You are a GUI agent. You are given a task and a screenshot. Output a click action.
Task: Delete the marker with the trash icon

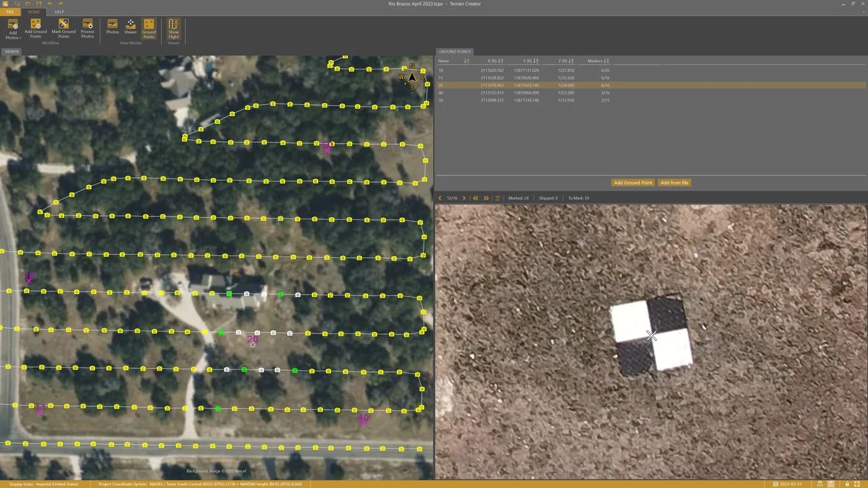point(498,198)
